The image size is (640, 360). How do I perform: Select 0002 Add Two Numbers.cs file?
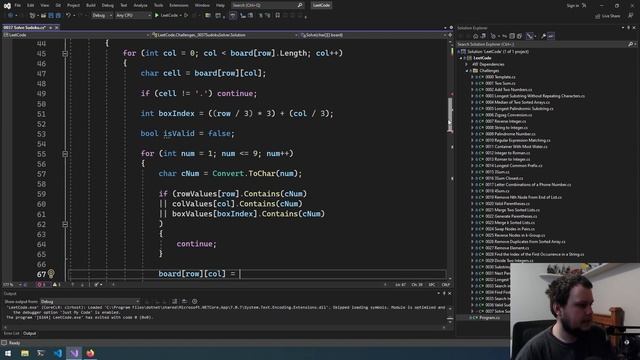point(509,90)
